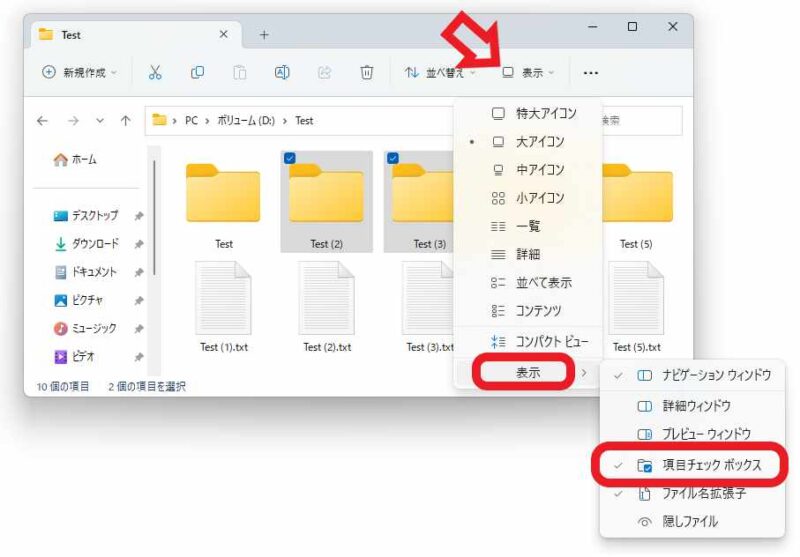Viewport: 800px width, 557px height.
Task: Open the View dropdown in toolbar
Action: 529,72
